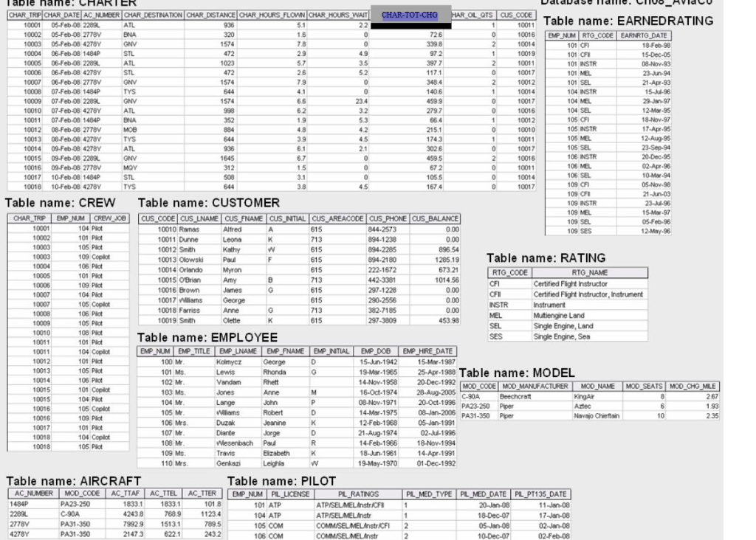756x540 pixels.
Task: Select customer last name Ramas
Action: [189, 229]
